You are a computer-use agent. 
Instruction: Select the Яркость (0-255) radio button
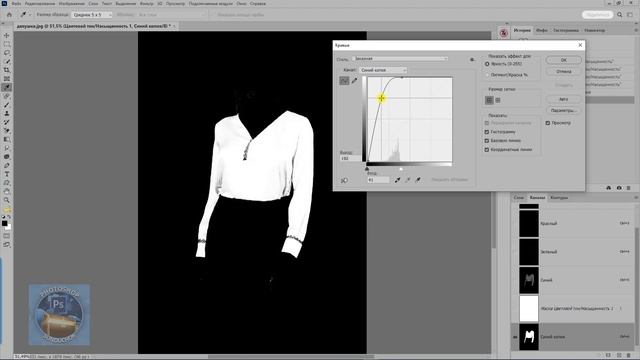click(x=487, y=64)
